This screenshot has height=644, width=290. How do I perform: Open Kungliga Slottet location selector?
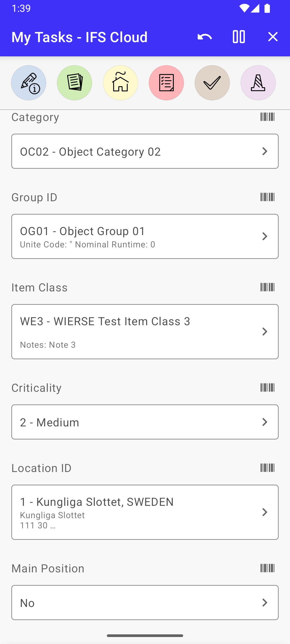[145, 512]
